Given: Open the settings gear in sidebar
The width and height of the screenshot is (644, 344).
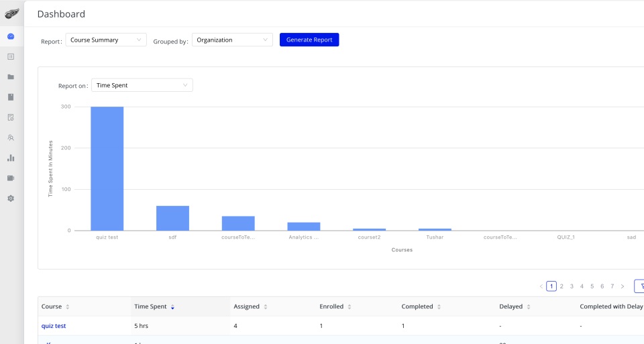Looking at the screenshot, I should click(11, 198).
